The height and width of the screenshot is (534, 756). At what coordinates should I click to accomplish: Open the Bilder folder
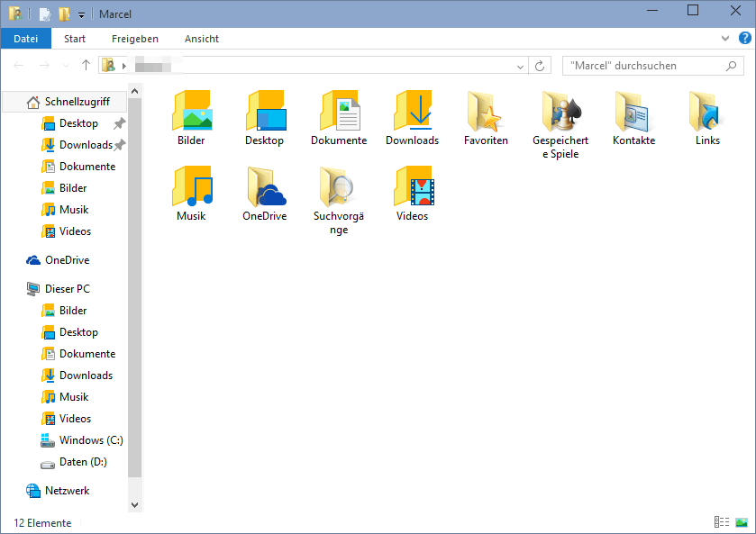[192, 117]
